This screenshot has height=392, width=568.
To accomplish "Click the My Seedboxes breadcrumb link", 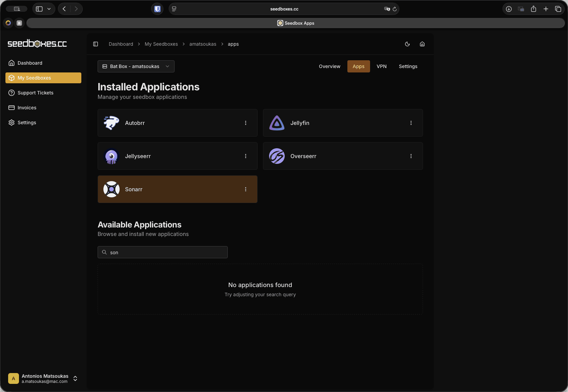I will click(161, 44).
